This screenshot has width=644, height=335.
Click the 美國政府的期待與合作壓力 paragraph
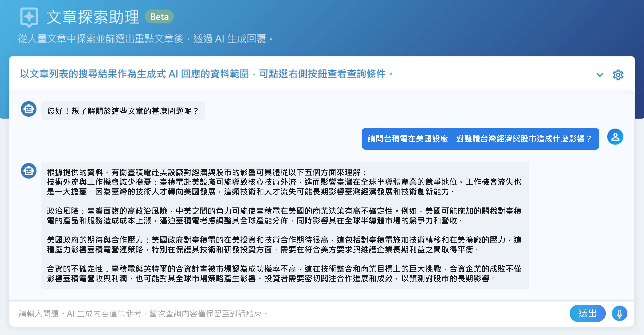pos(284,245)
